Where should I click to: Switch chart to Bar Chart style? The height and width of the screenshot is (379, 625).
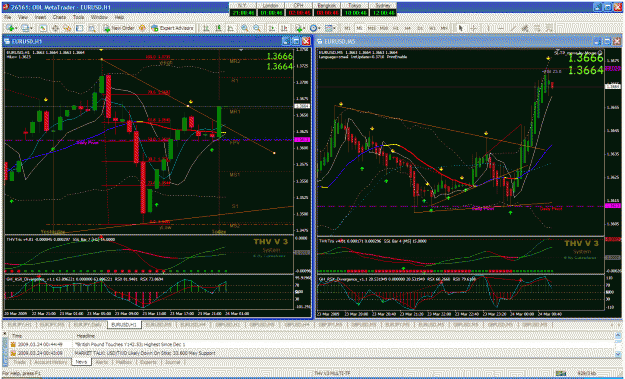(x=206, y=28)
